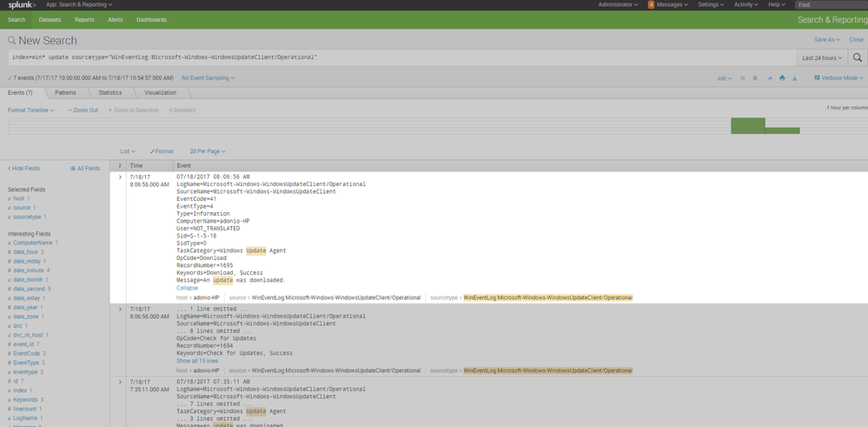Screen dimensions: 868x427
Task: Click Collapse link in first event
Action: pyautogui.click(x=187, y=288)
